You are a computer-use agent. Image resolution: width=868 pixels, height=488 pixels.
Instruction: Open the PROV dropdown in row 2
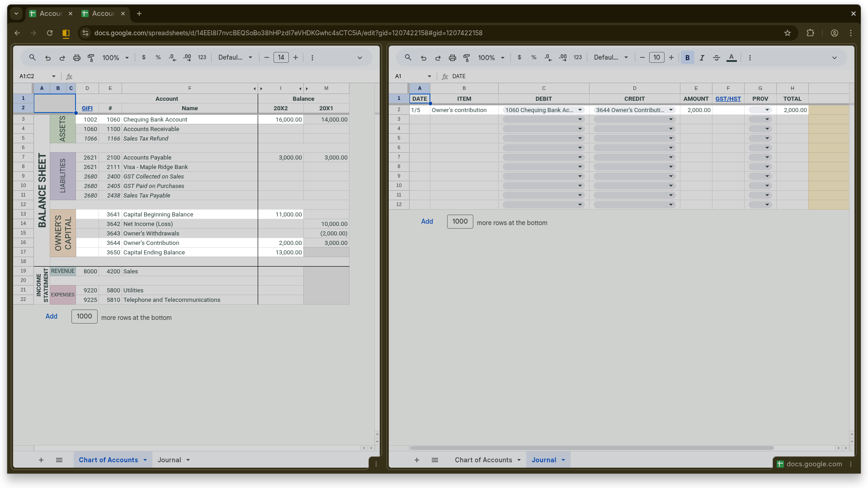tap(767, 110)
